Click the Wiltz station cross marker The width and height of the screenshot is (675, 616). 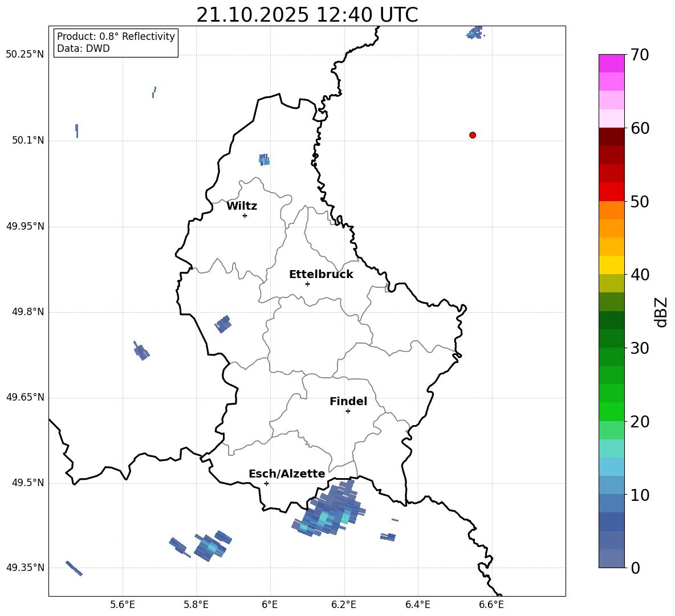click(245, 215)
